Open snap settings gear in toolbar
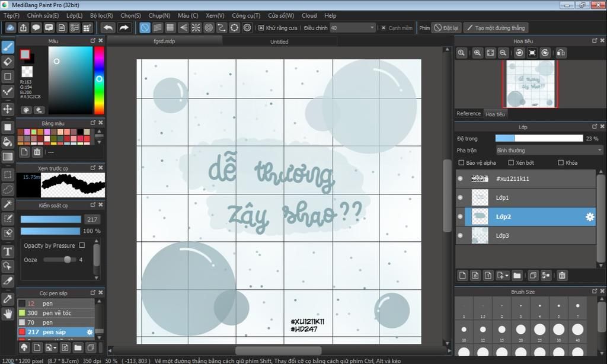Screen dimensions: 607x364 (x=247, y=28)
